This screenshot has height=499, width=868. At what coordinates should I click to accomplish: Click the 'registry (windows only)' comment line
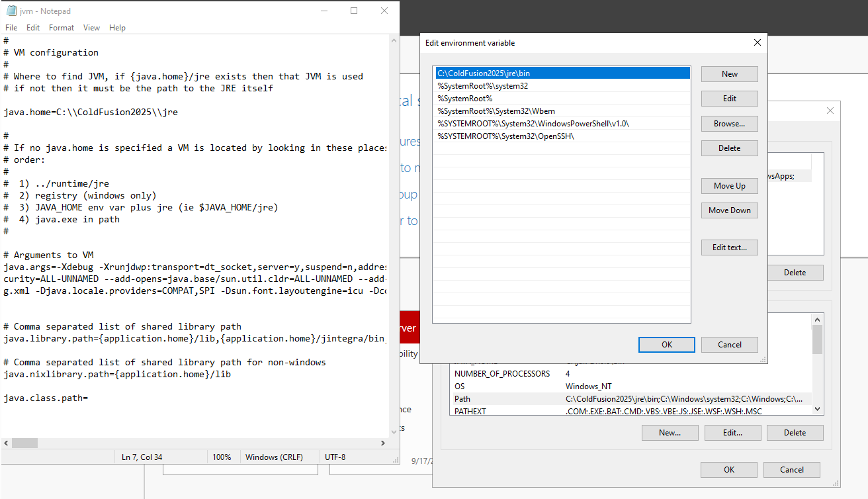(x=80, y=196)
